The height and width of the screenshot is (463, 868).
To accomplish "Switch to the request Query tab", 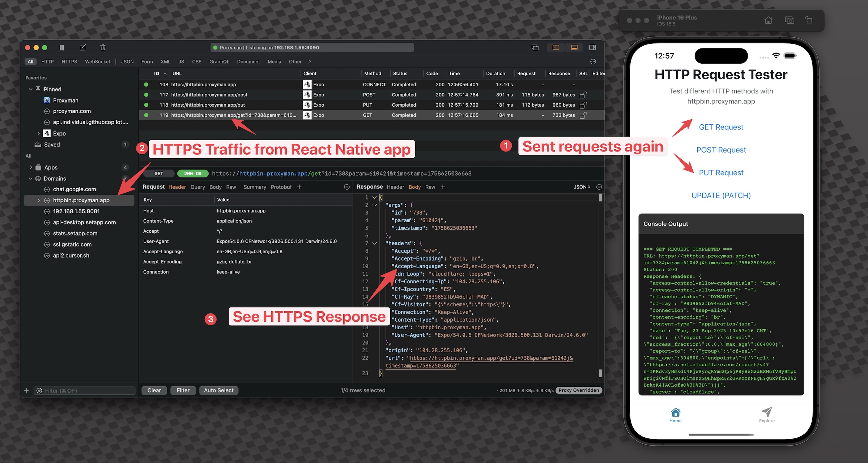I will (x=197, y=187).
